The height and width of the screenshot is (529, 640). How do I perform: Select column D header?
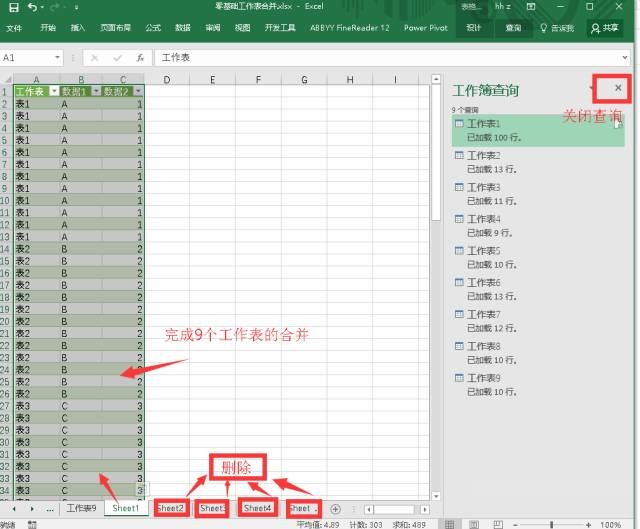click(167, 80)
